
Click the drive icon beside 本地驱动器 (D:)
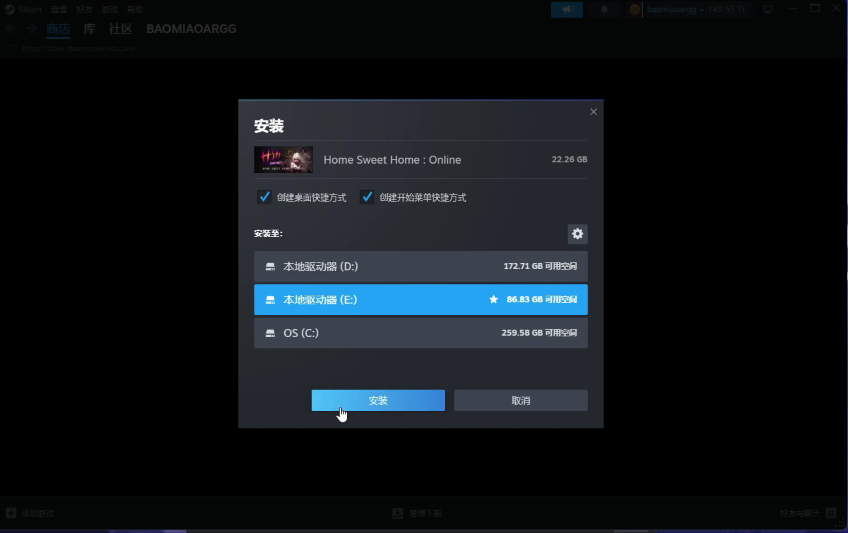click(x=270, y=266)
